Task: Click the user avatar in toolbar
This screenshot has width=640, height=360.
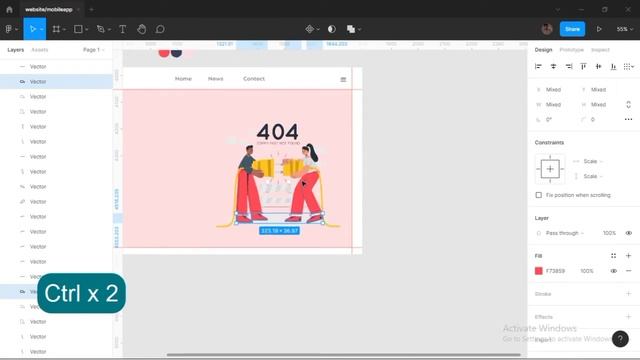Action: tap(547, 29)
